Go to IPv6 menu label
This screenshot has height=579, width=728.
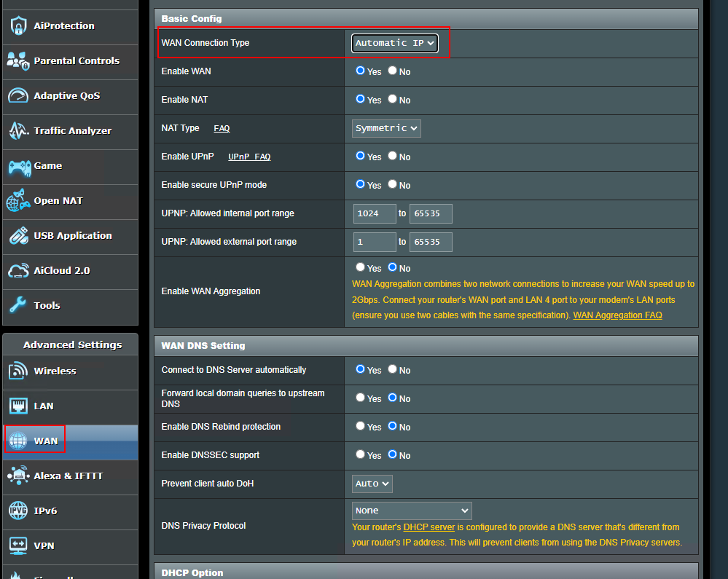click(45, 511)
